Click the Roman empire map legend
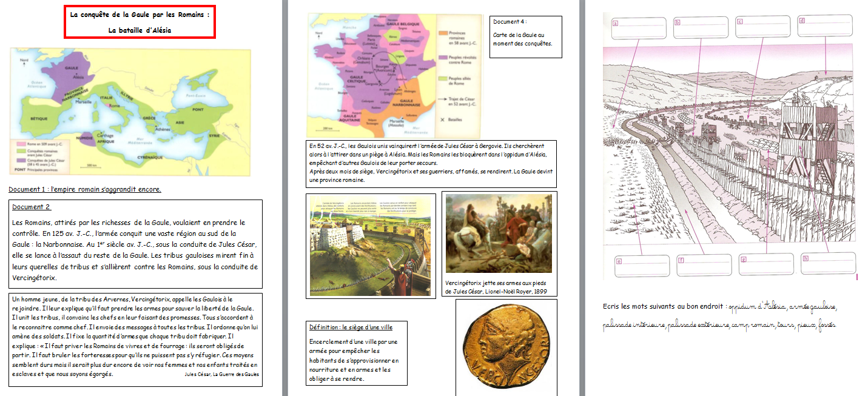The image size is (868, 396). 40,156
